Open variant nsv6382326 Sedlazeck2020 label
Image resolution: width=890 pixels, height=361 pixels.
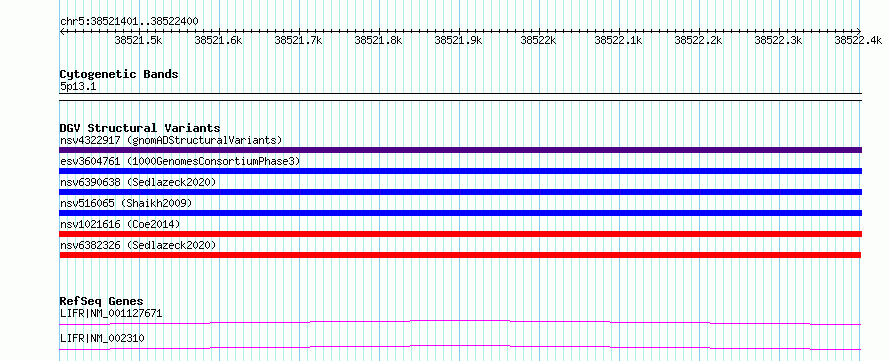[138, 245]
